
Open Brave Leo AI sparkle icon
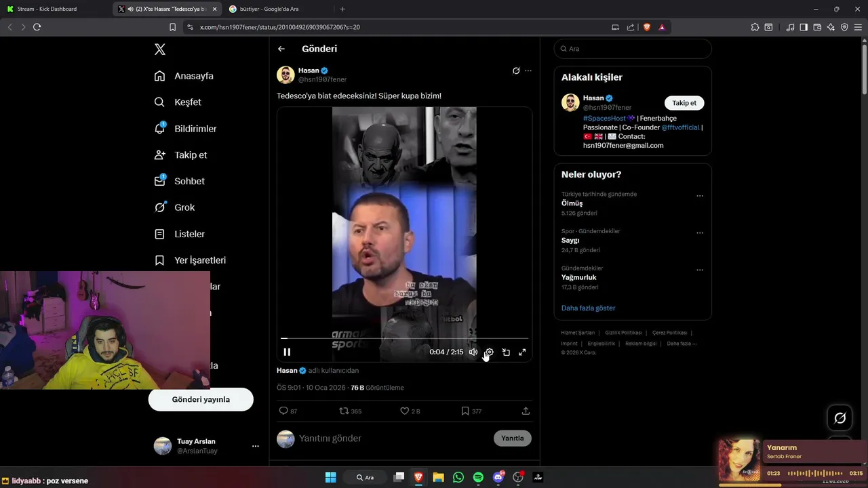[831, 27]
